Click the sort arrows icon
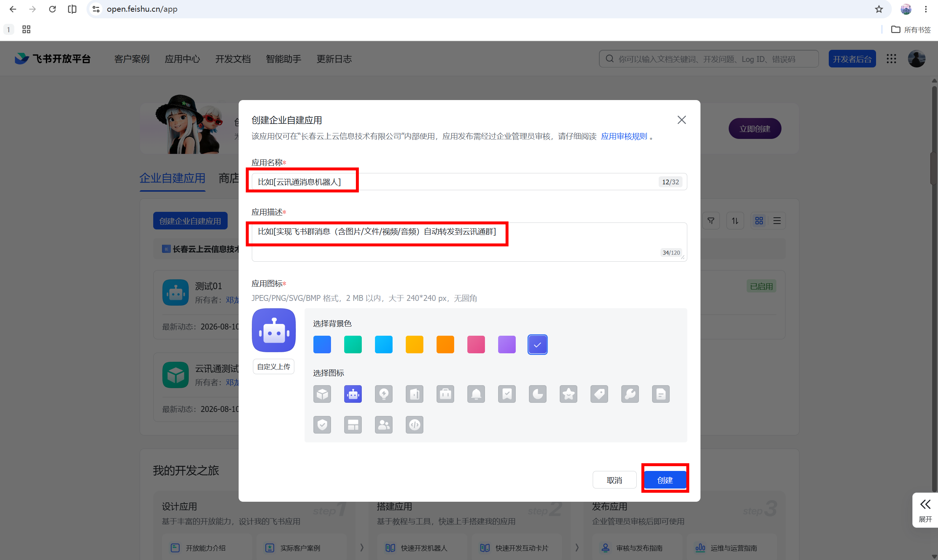Viewport: 938px width, 560px height. (x=735, y=221)
